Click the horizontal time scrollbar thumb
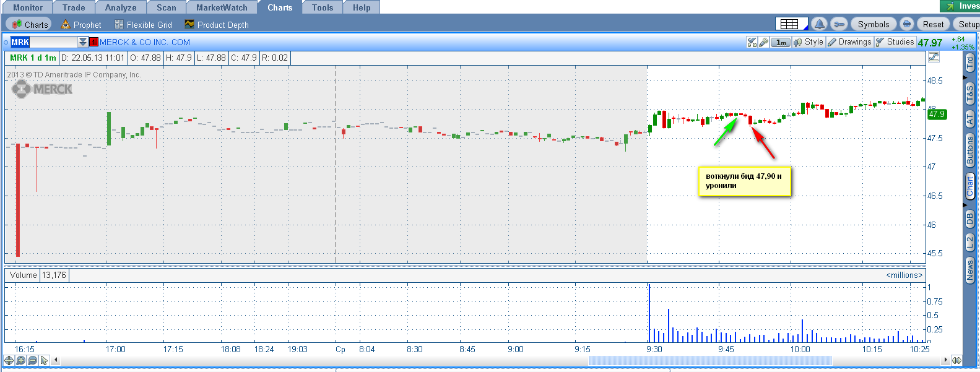 pyautogui.click(x=710, y=360)
